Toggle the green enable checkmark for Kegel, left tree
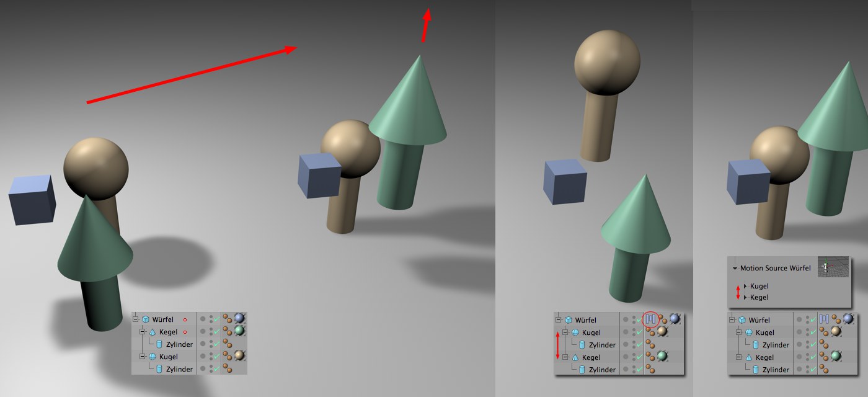 217,331
